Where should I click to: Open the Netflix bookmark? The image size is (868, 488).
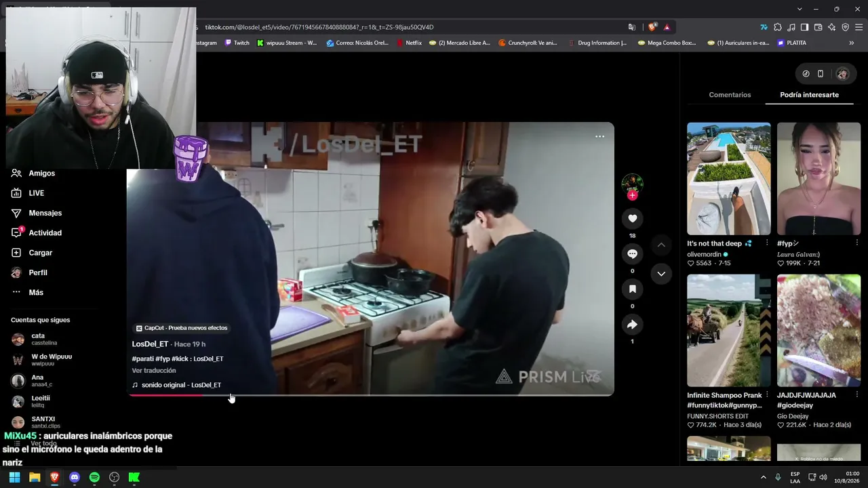point(409,43)
